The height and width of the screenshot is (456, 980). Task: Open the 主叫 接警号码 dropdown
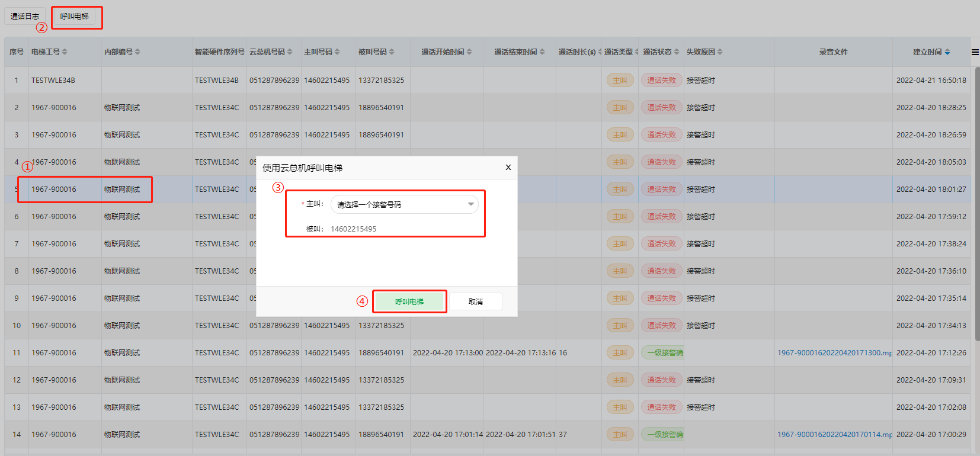pyautogui.click(x=405, y=204)
